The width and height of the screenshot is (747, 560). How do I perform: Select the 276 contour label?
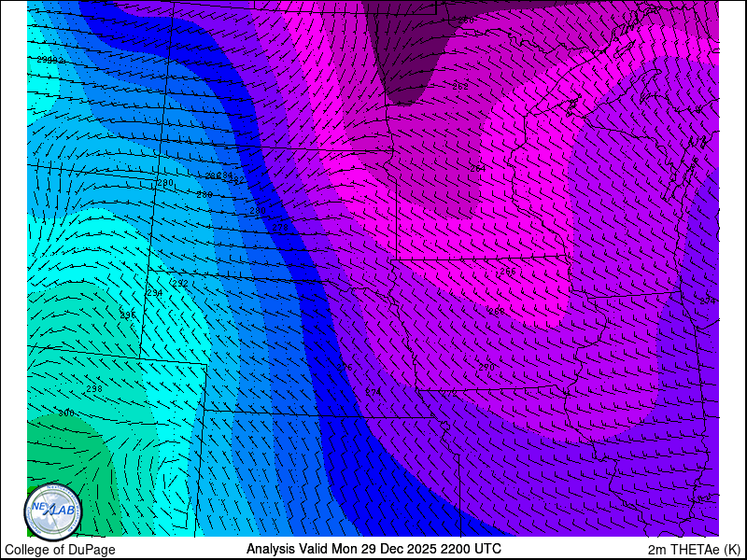coord(345,367)
